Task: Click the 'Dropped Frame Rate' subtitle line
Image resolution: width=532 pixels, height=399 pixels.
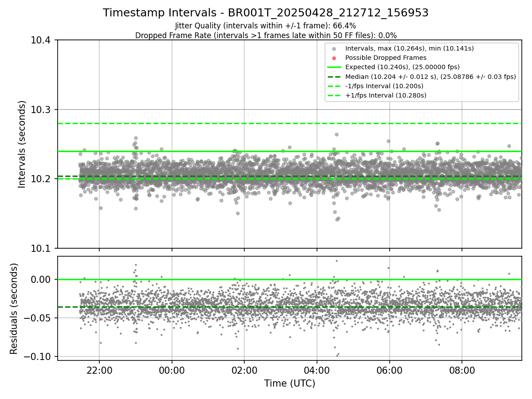Action: [x=266, y=35]
